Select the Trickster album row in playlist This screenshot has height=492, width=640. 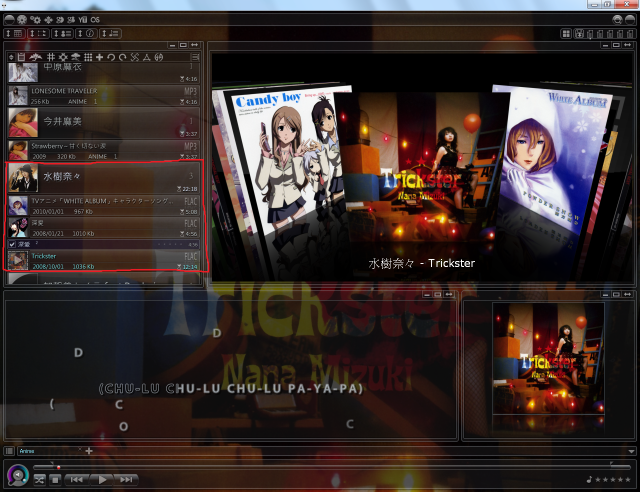tap(103, 260)
